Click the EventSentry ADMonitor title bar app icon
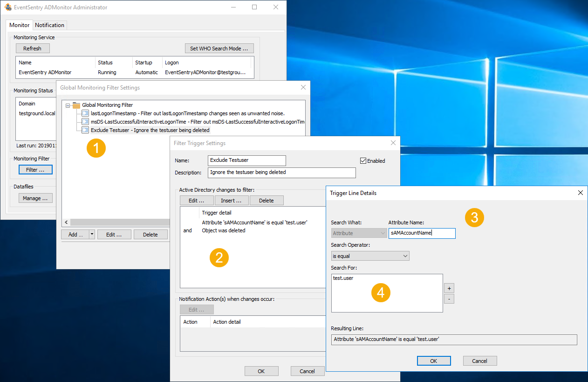Screen dimensions: 588x382 tap(8, 7)
